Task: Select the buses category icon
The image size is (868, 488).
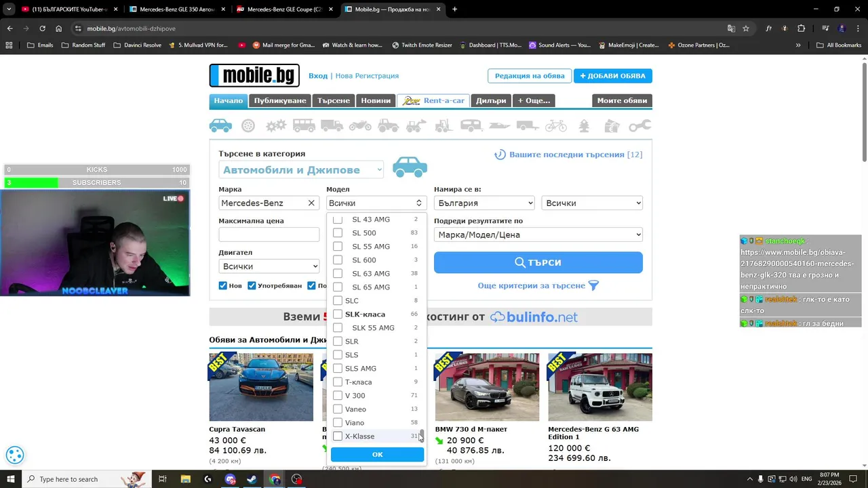Action: click(304, 125)
